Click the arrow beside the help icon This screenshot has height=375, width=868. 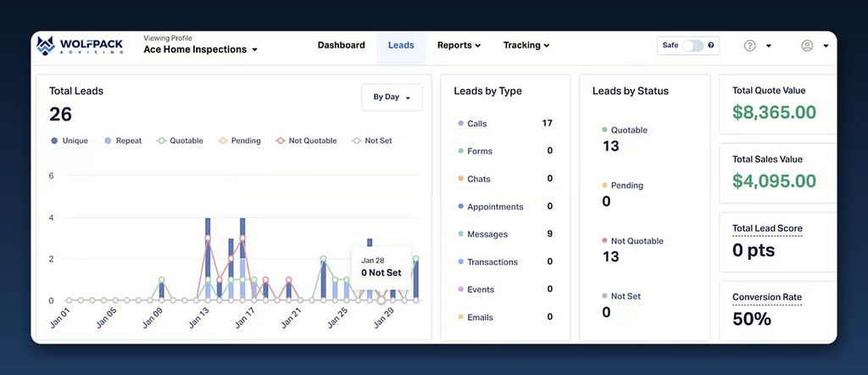click(x=768, y=46)
